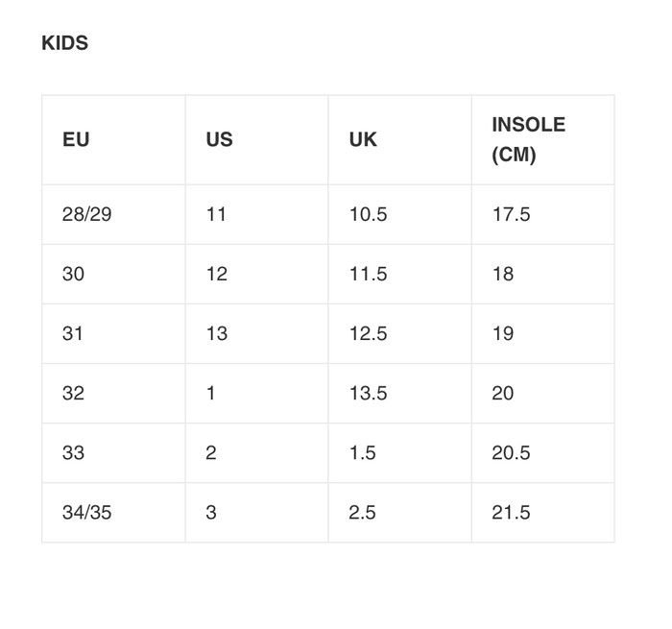Click the EU size 33 cell
The width and height of the screenshot is (672, 629).
pyautogui.click(x=113, y=452)
